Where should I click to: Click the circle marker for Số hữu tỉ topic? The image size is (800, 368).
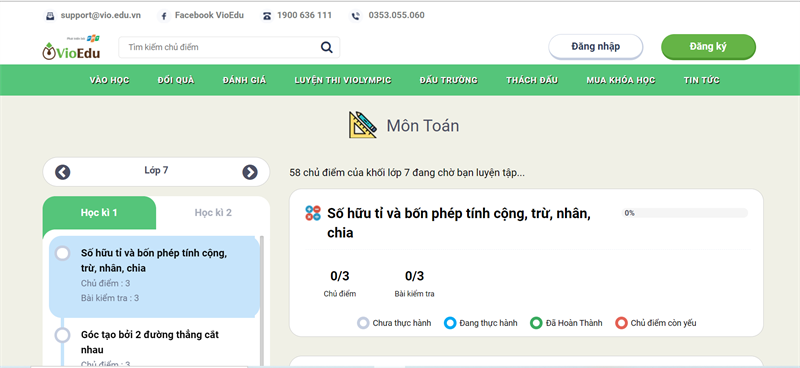click(62, 254)
